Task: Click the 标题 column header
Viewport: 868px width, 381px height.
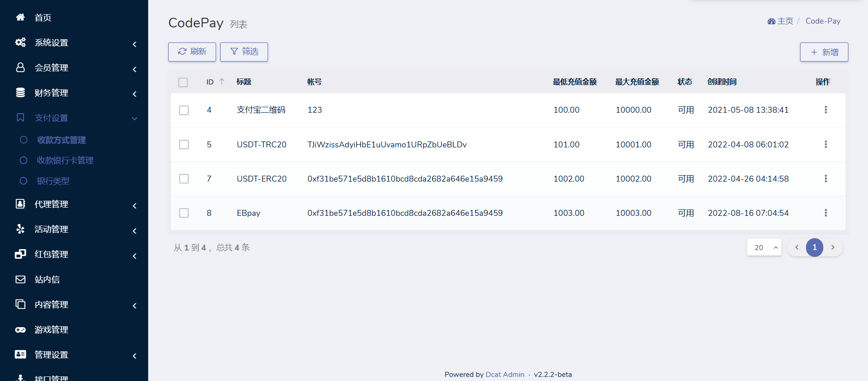Action: pos(244,82)
